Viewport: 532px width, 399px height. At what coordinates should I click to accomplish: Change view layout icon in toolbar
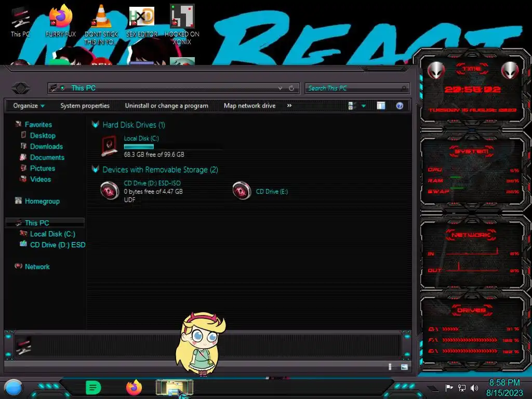[x=351, y=106]
